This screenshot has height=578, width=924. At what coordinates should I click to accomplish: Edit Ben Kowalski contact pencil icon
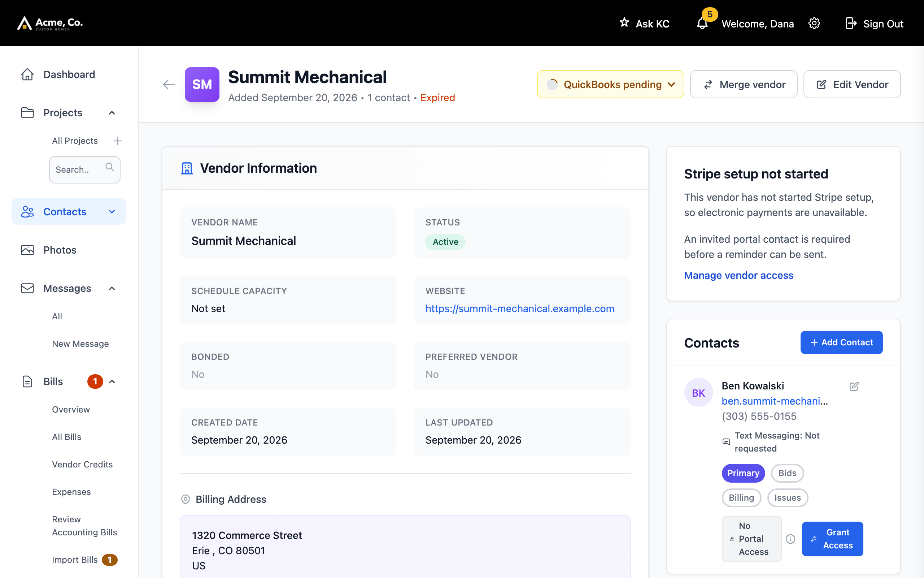[854, 387]
